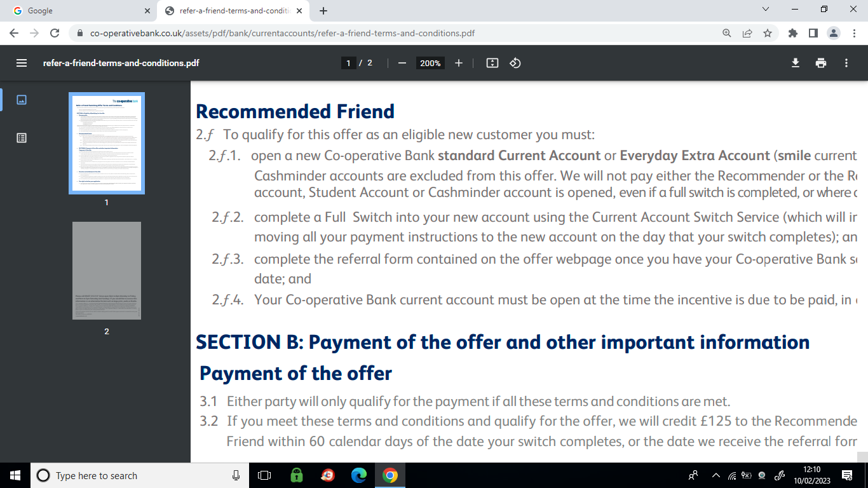This screenshot has height=488, width=868.
Task: Select the refer-a-friend-terms PDF tab
Action: tap(233, 11)
